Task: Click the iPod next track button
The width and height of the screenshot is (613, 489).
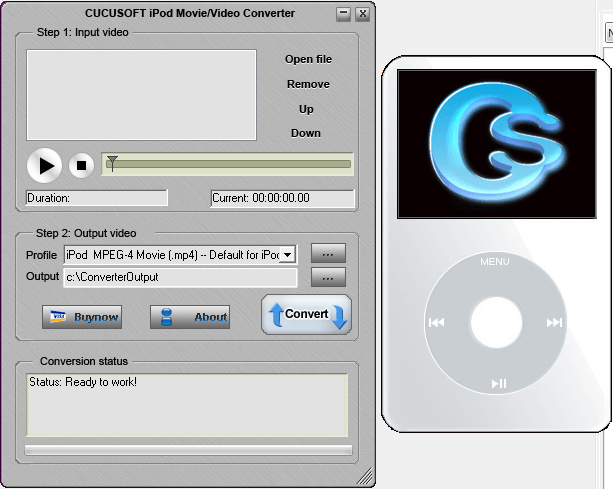Action: (x=554, y=322)
